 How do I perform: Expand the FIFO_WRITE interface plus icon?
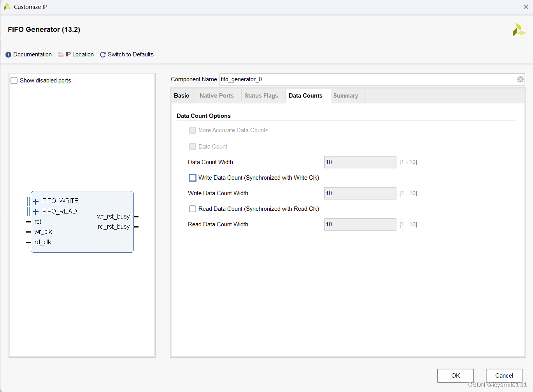point(36,201)
